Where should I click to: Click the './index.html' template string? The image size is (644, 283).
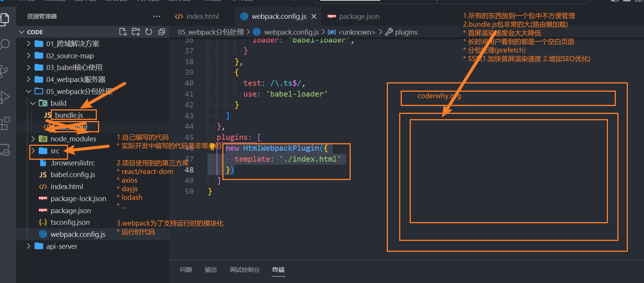click(x=310, y=159)
